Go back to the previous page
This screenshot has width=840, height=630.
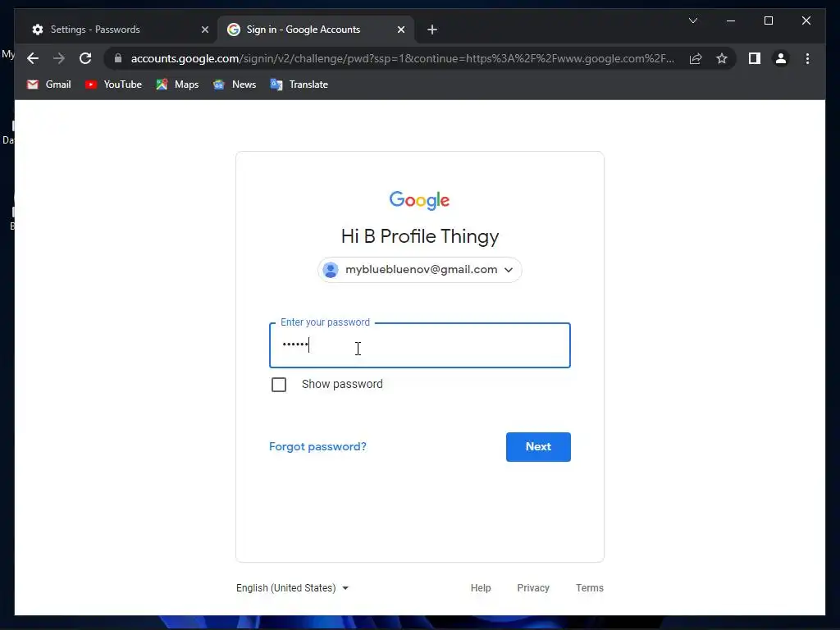point(33,58)
